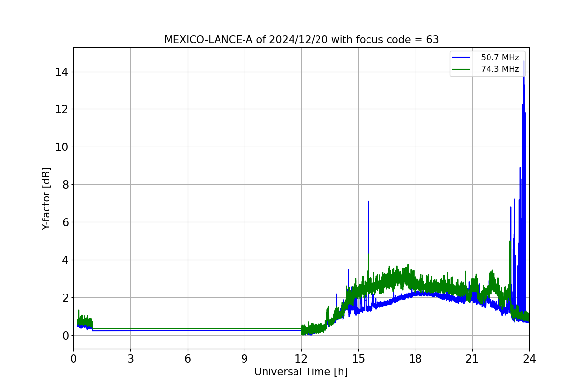The height and width of the screenshot is (392, 588).
Task: Click the green line sample in legend
Action: click(461, 69)
